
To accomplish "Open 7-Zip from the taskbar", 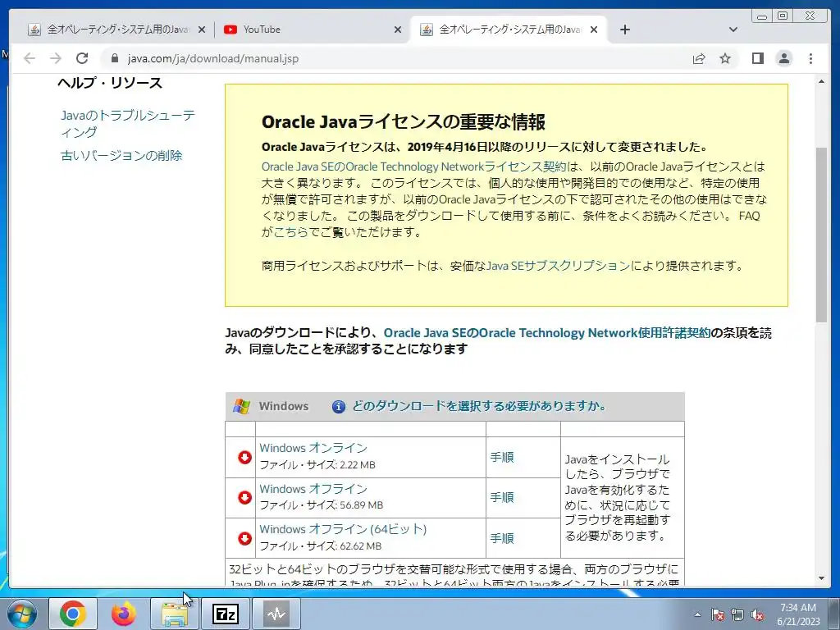I will point(225,614).
